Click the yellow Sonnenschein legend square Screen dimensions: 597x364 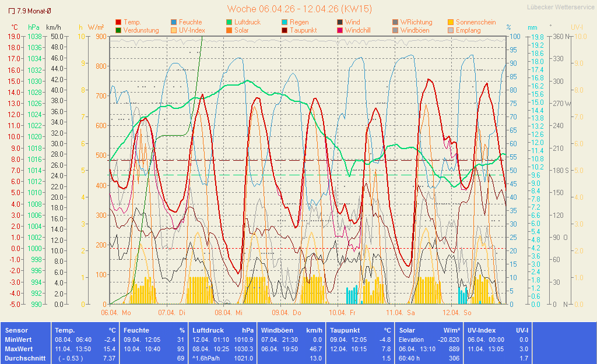tap(450, 22)
